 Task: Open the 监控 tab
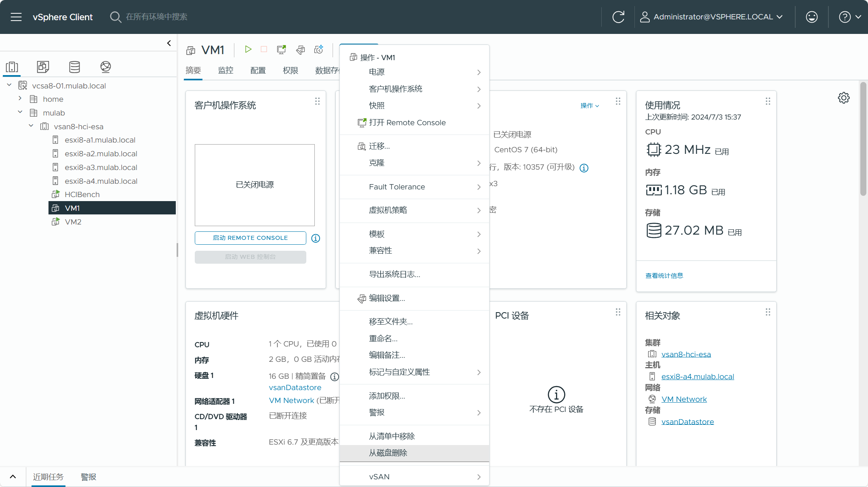click(x=225, y=70)
